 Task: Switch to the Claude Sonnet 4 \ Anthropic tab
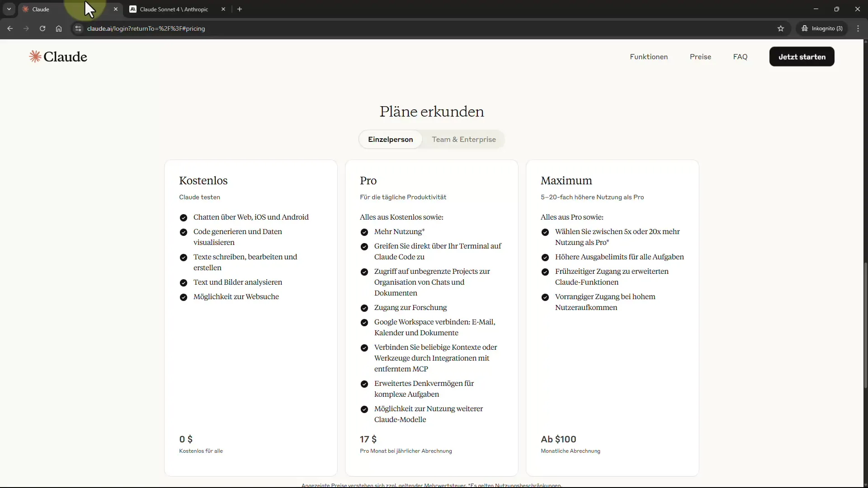(x=174, y=9)
